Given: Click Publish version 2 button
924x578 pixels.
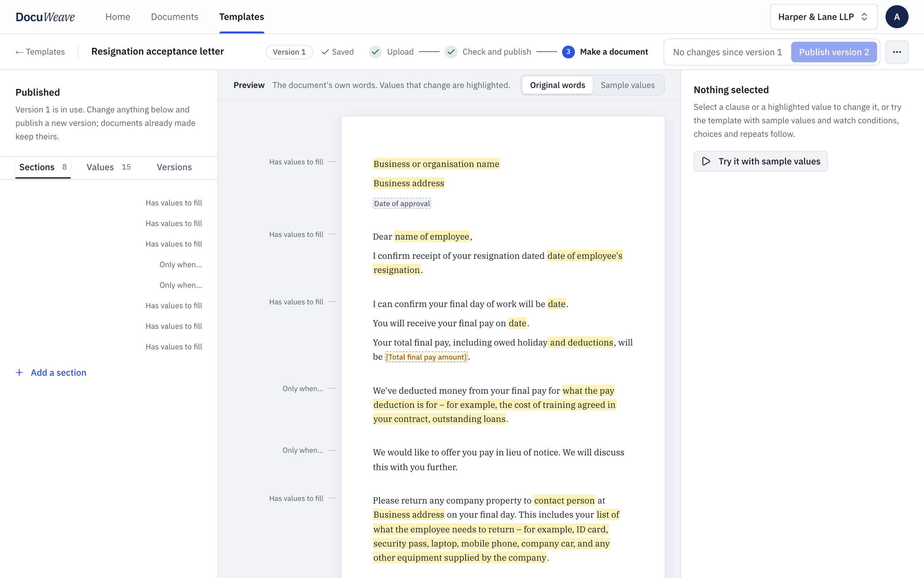Looking at the screenshot, I should click(x=834, y=52).
